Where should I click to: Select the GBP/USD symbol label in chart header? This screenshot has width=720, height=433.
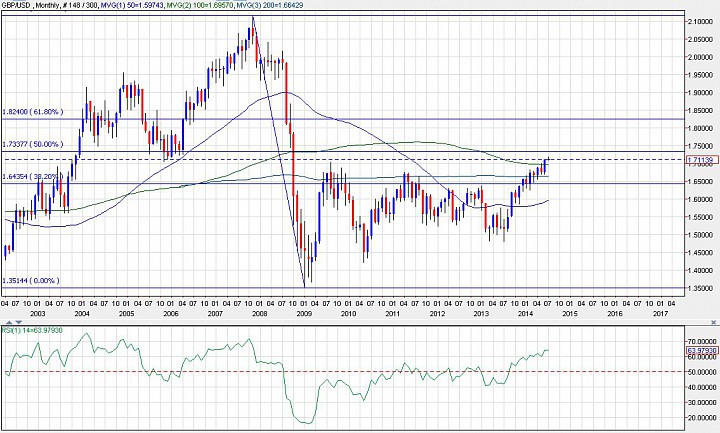16,5
